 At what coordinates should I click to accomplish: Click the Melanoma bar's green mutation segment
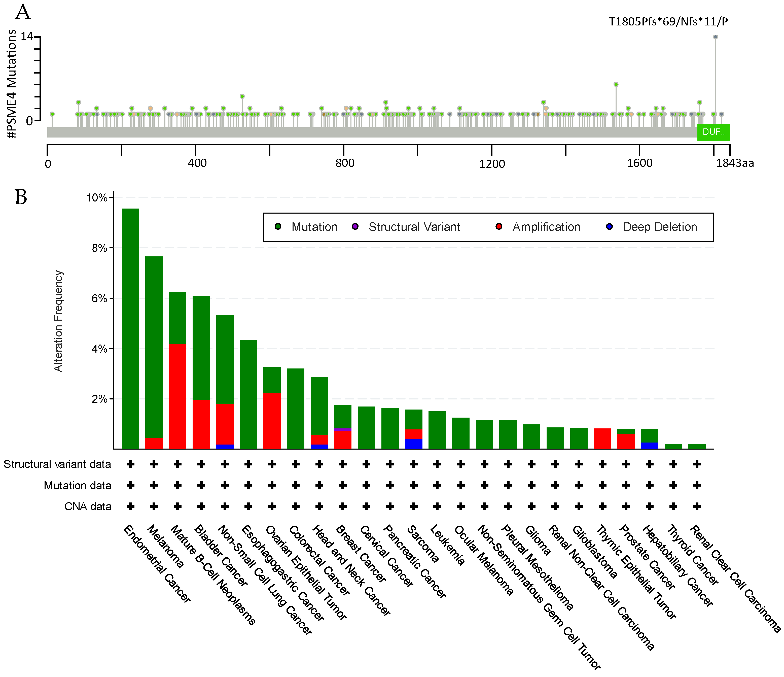154,347
